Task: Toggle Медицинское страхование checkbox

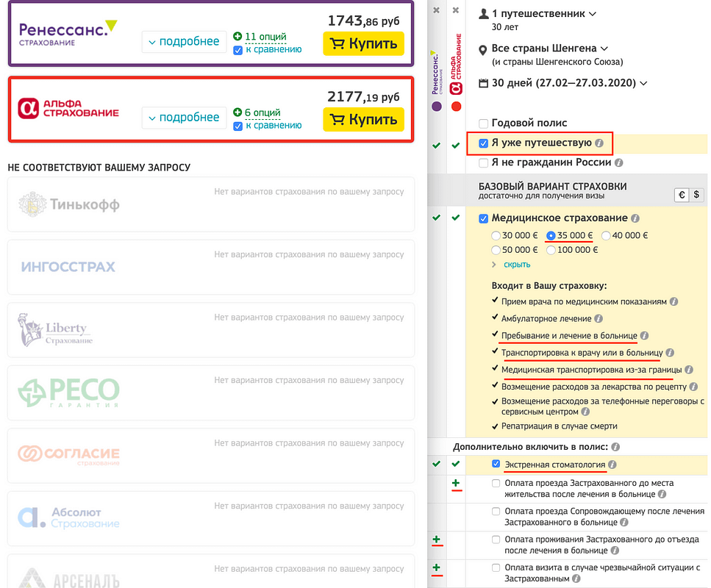Action: [x=483, y=218]
